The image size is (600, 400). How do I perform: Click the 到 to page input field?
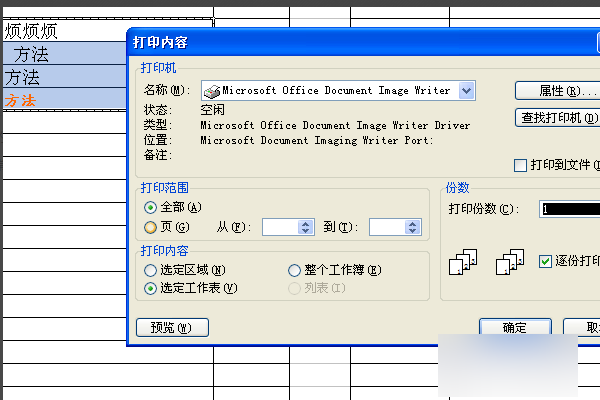pyautogui.click(x=387, y=227)
